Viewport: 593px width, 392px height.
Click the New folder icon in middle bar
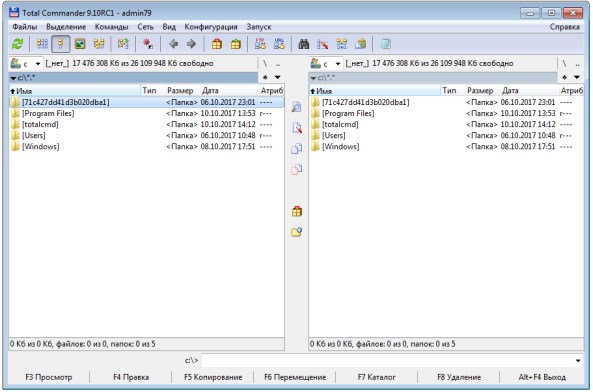coord(296,232)
